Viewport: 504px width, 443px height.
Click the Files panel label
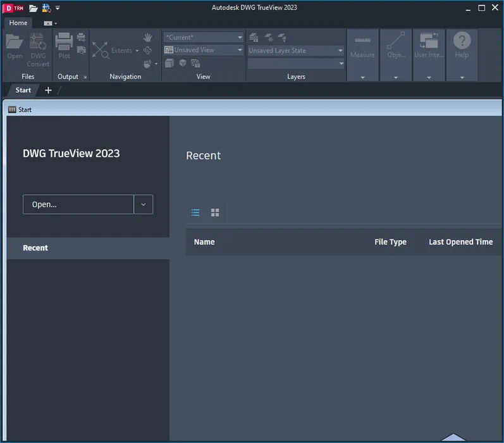[28, 77]
